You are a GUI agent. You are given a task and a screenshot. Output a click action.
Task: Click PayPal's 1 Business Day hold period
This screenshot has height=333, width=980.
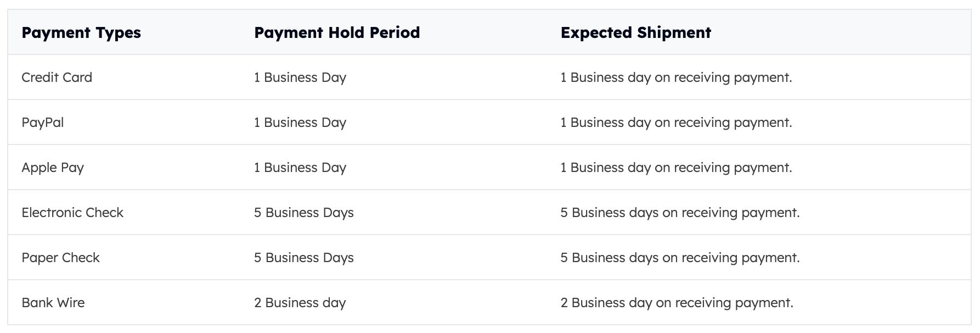(300, 123)
